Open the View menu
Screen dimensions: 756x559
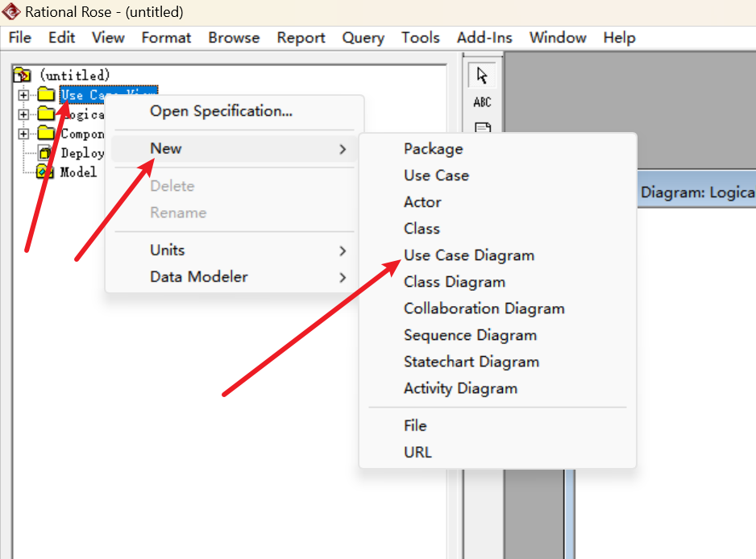pos(109,38)
